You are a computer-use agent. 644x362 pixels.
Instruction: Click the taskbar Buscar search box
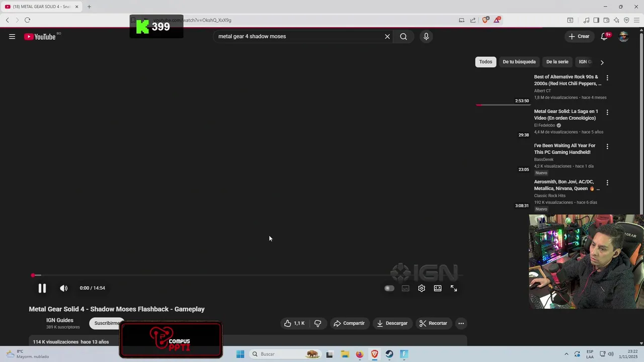coord(285,354)
